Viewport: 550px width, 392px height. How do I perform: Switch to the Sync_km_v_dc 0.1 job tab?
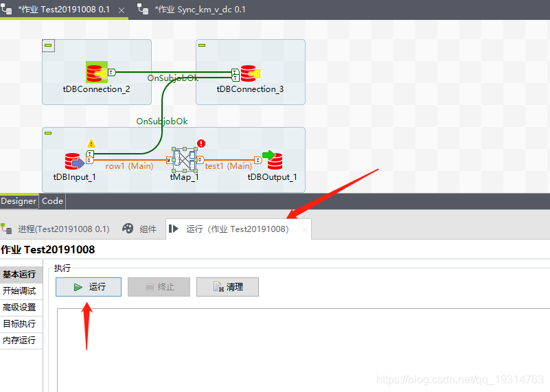[x=191, y=10]
